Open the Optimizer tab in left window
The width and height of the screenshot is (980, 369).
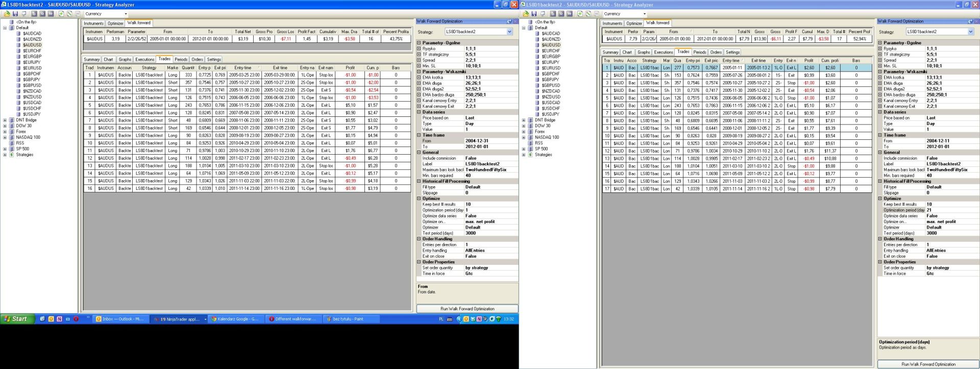click(x=115, y=23)
